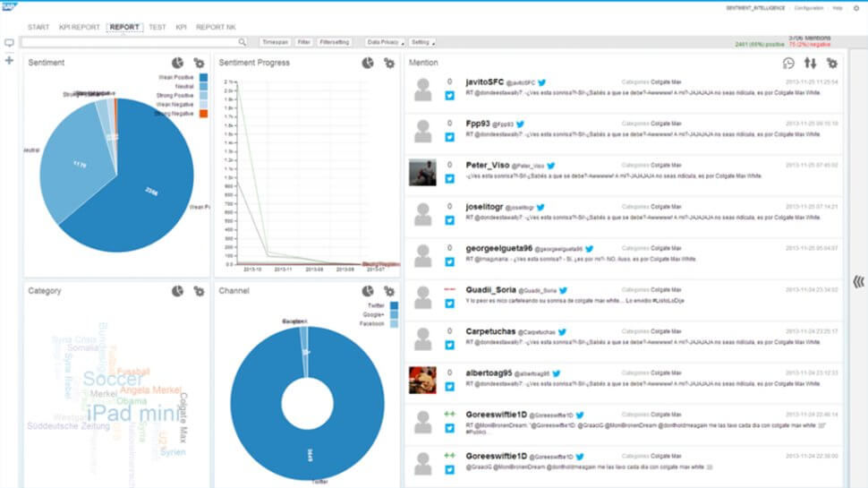868x488 pixels.
Task: Click the username Guadii_Soria
Action: [490, 290]
